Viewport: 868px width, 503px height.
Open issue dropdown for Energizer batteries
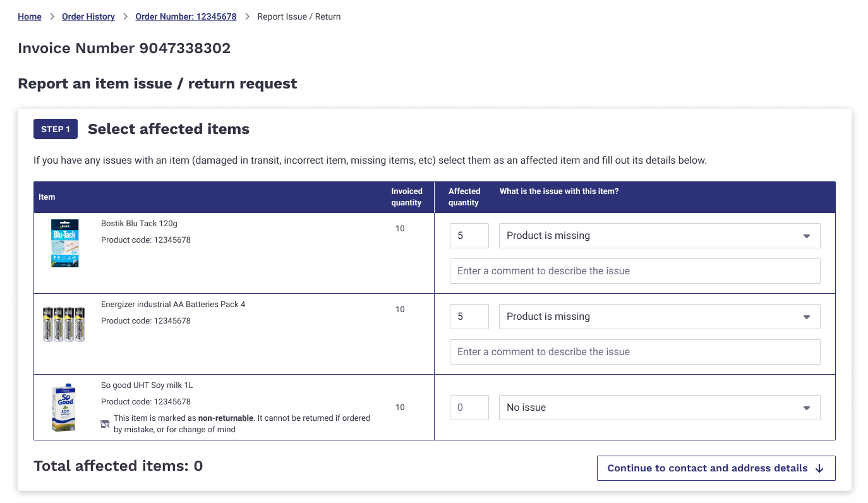point(660,317)
